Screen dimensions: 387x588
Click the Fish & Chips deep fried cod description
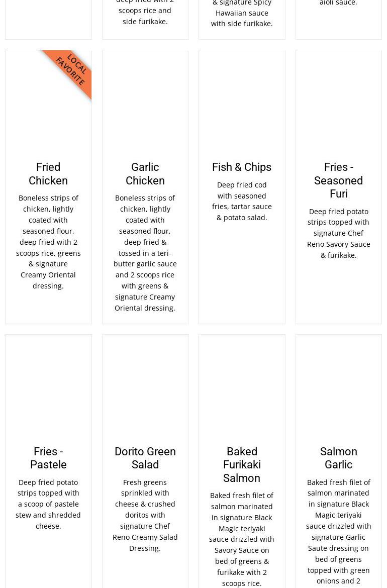point(242,201)
